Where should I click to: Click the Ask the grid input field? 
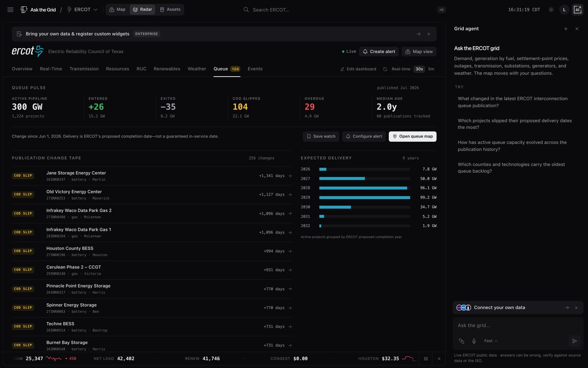pyautogui.click(x=518, y=326)
